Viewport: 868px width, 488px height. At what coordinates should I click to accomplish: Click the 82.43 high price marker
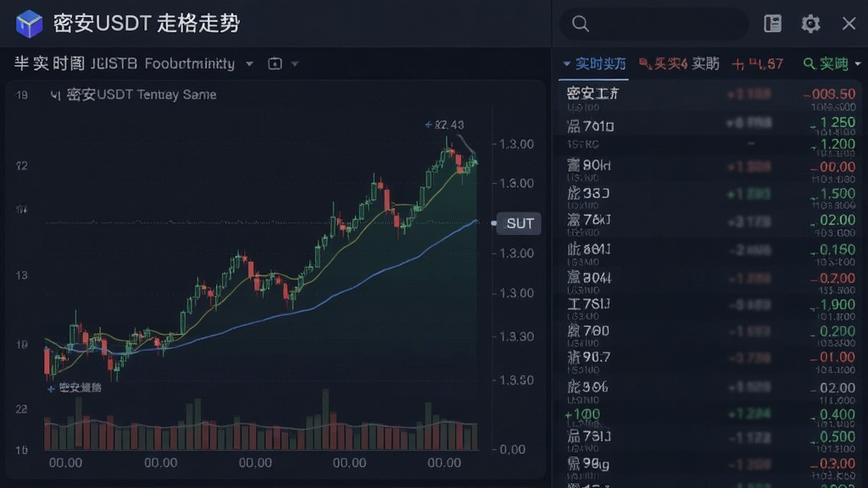click(444, 125)
